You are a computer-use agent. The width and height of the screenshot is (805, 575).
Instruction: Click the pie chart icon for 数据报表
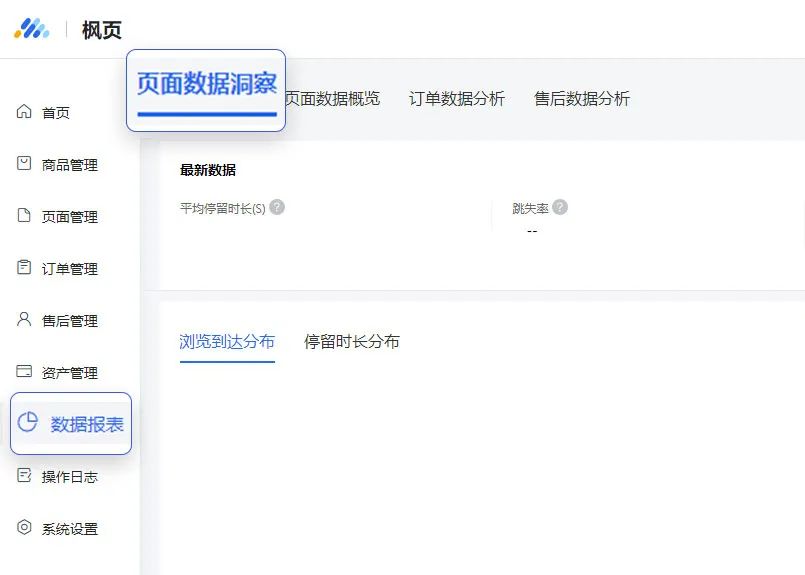pos(28,423)
